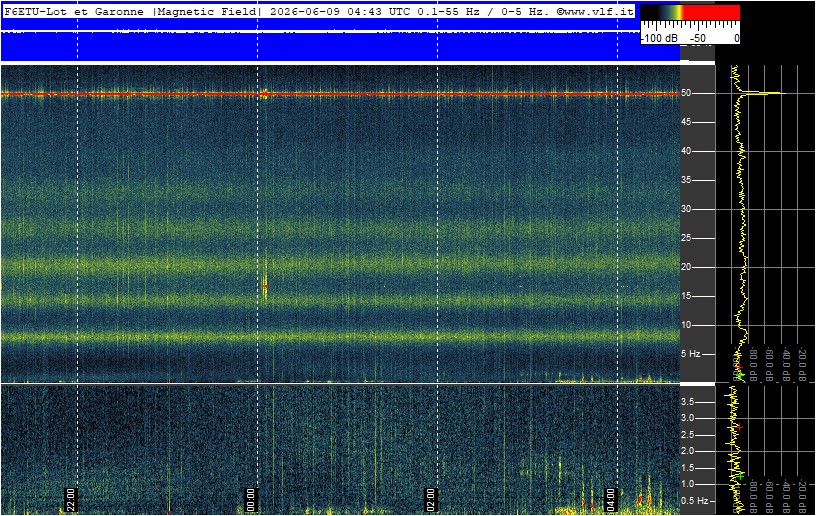This screenshot has height=516, width=816.
Task: Click the 02:00 time marker
Action: tap(430, 500)
